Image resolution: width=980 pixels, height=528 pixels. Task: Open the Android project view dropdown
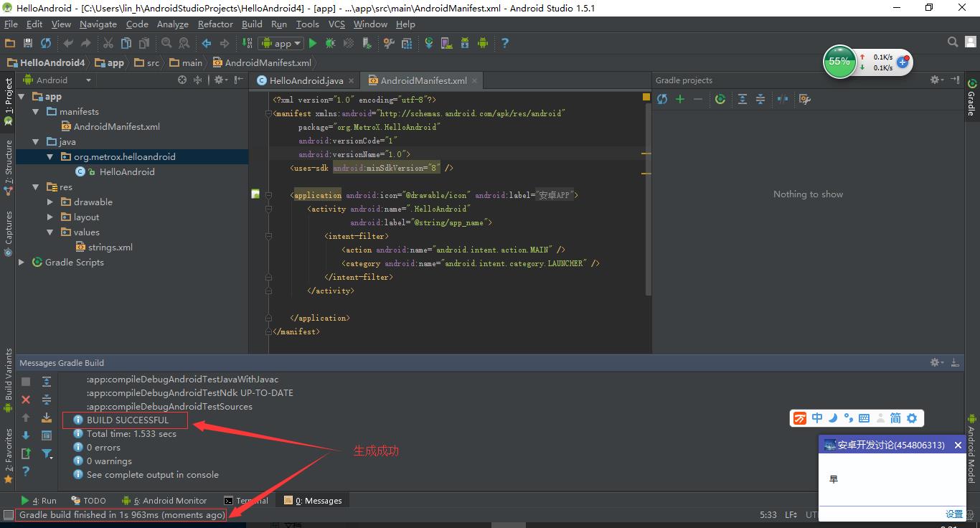[57, 80]
